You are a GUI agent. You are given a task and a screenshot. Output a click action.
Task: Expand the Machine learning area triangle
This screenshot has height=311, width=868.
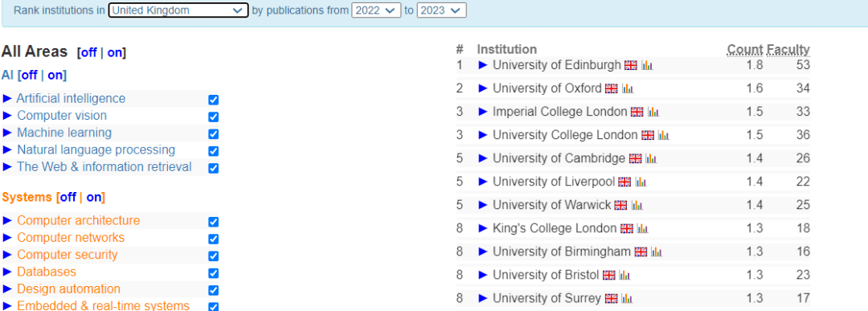[x=7, y=133]
